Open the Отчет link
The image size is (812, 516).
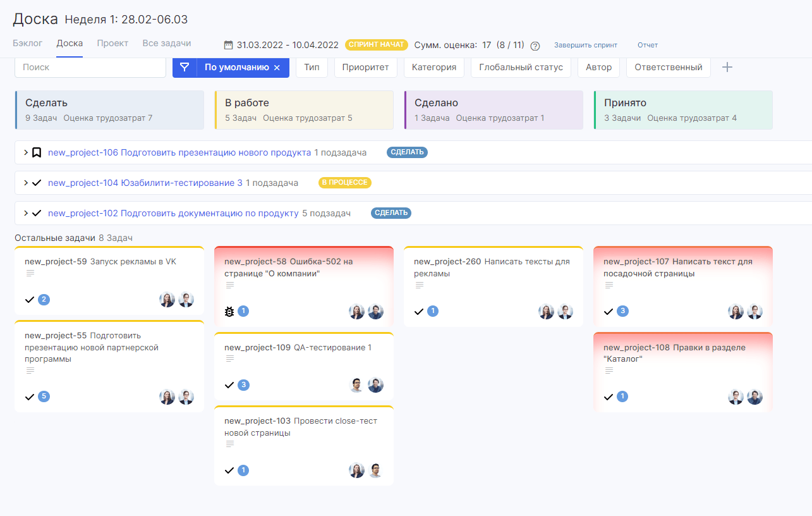coord(648,45)
